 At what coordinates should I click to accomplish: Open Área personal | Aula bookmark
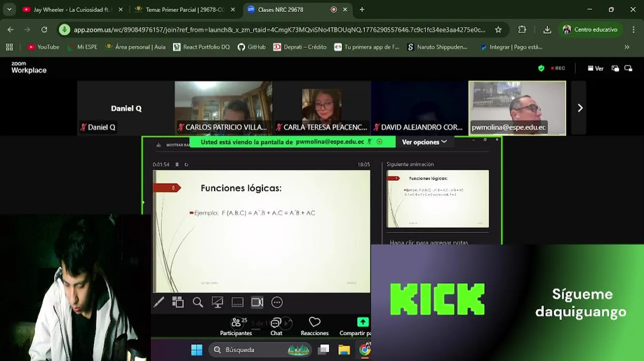[135, 47]
